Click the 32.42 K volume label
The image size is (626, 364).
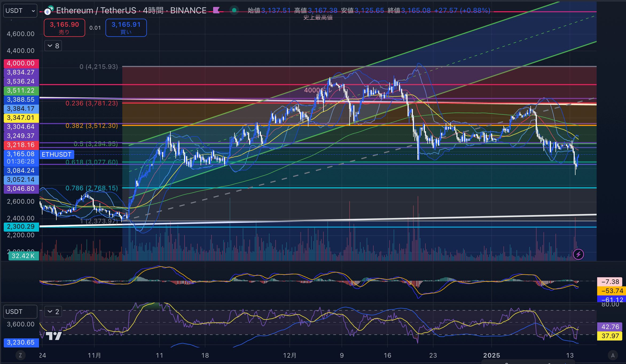pyautogui.click(x=23, y=256)
